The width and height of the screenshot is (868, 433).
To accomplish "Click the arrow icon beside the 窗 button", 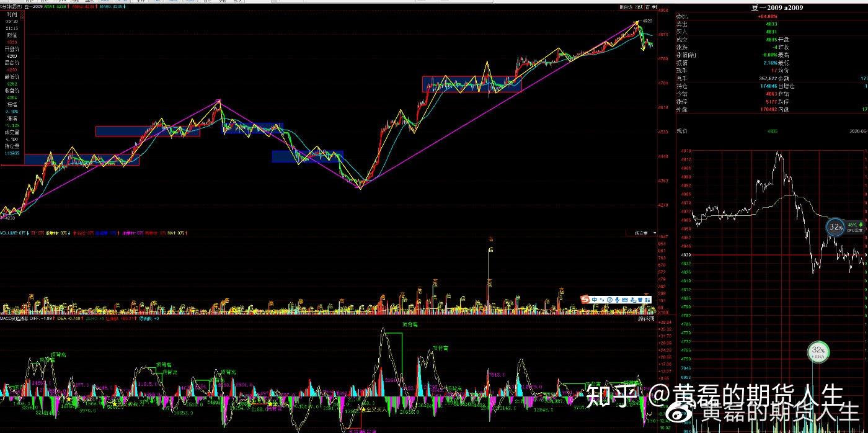I will click(654, 7).
